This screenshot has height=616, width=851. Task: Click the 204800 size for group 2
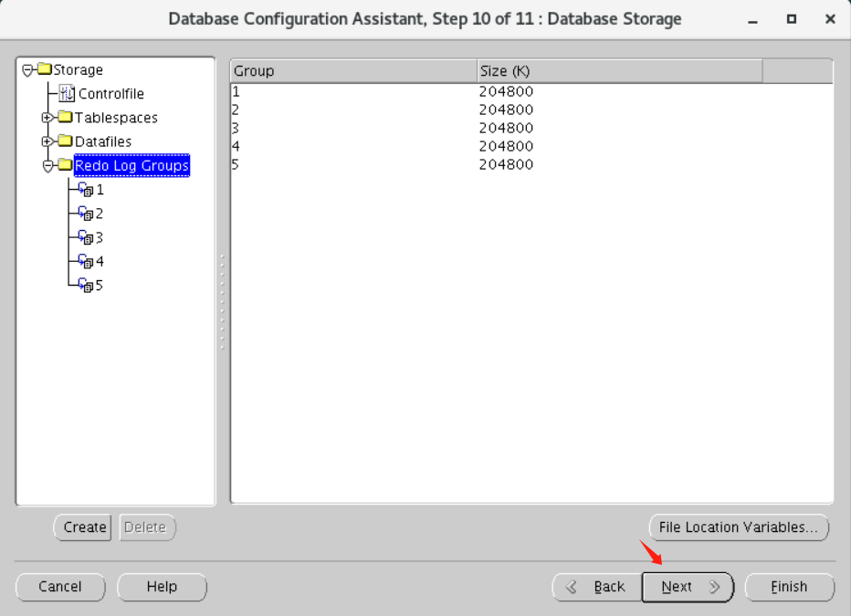[x=507, y=110]
